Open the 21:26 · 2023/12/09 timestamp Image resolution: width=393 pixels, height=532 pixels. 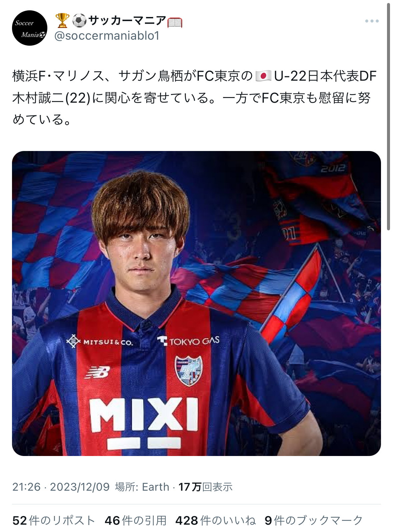[61, 487]
